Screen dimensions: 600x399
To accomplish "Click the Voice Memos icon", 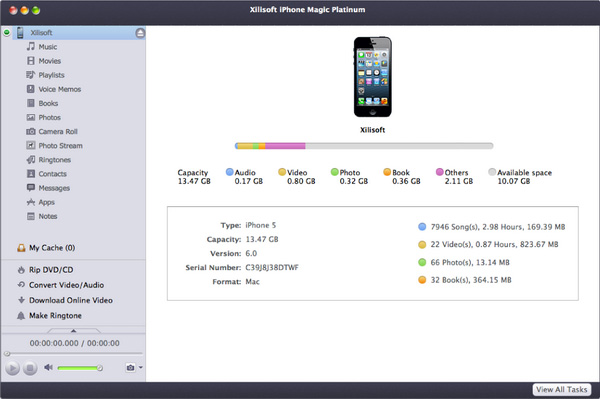I will point(31,89).
